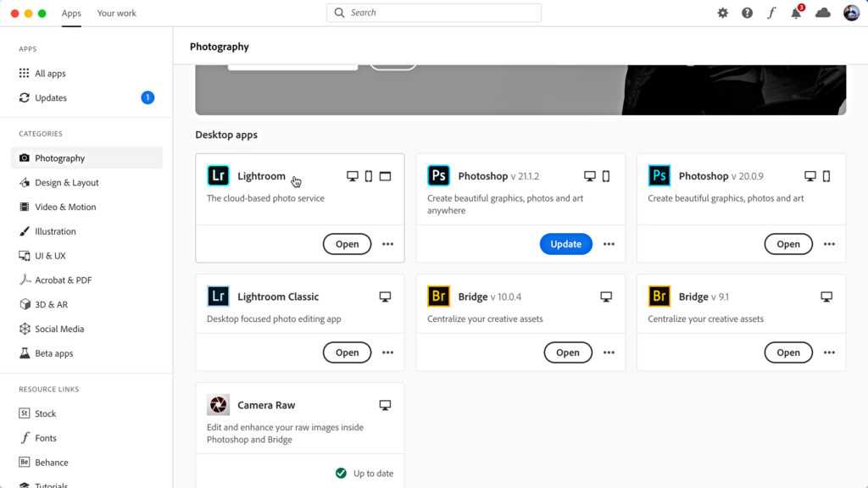This screenshot has width=868, height=488.
Task: Click Photoshop v 21.1.2 mobile platform icon
Action: click(x=606, y=176)
